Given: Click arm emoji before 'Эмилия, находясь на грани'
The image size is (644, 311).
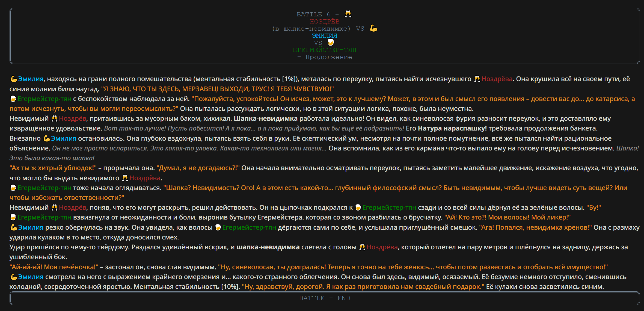Looking at the screenshot, I should pos(13,79).
